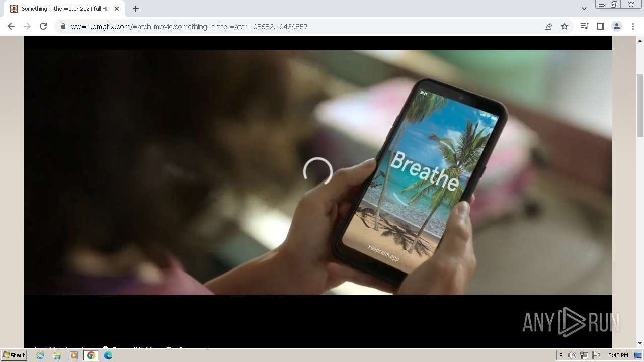Screen dimensions: 644x362
Task: Expand the tab search dropdown arrow
Action: click(584, 9)
